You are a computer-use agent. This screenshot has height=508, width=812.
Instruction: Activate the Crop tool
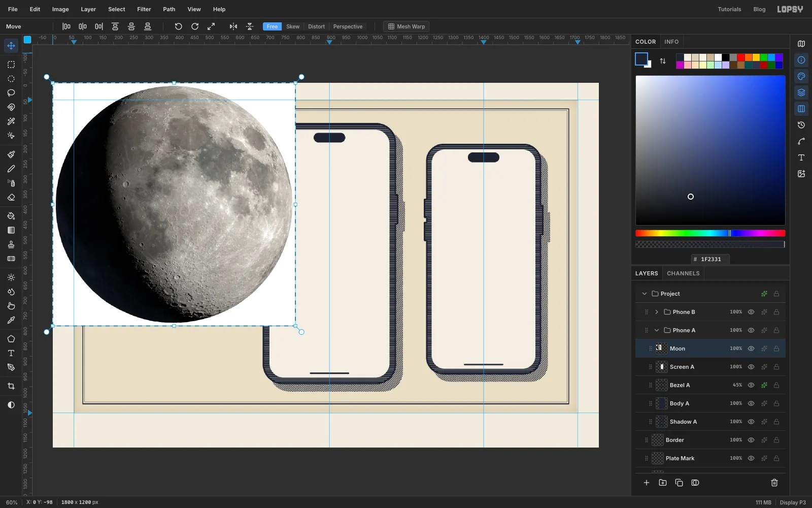tap(11, 386)
